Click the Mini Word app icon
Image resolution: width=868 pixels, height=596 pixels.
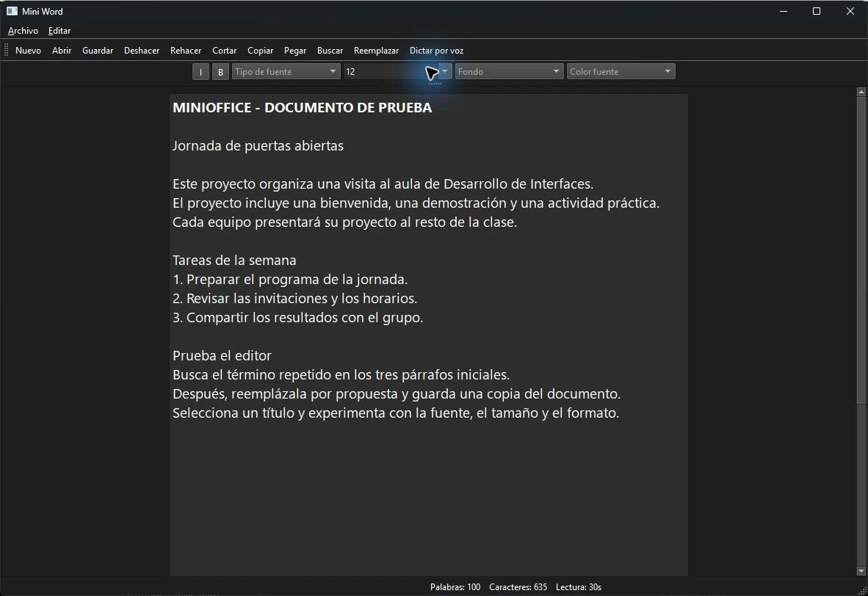12,11
